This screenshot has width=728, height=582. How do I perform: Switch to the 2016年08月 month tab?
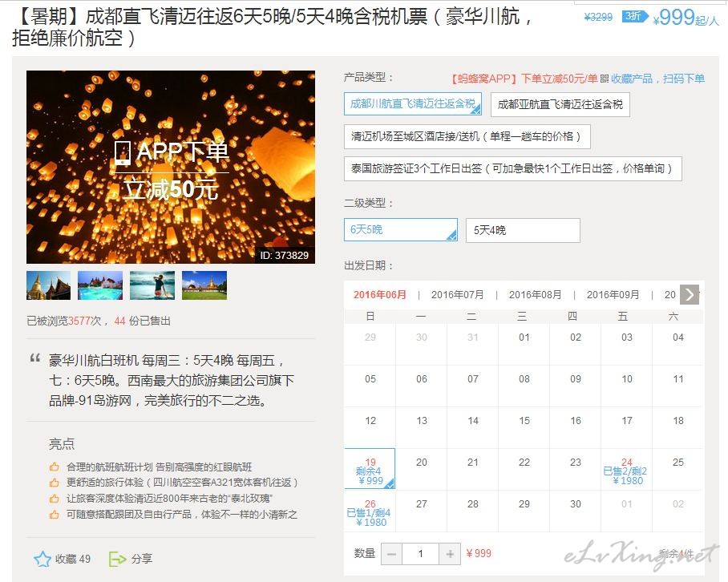point(535,295)
